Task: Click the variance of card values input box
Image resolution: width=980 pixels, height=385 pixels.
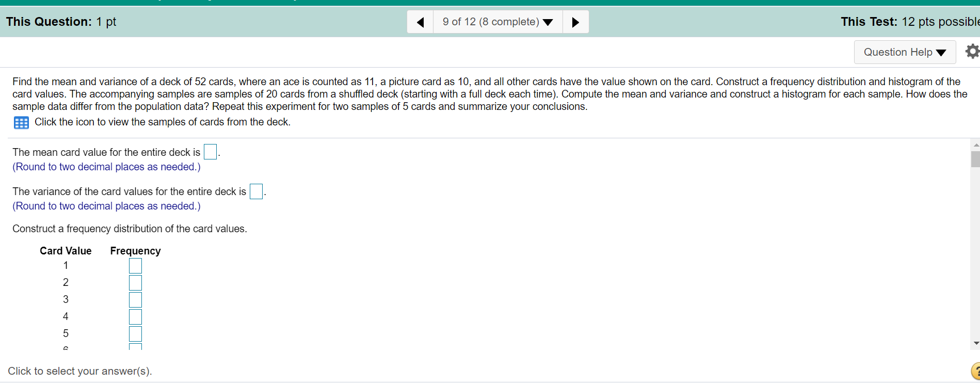Action: click(x=256, y=191)
